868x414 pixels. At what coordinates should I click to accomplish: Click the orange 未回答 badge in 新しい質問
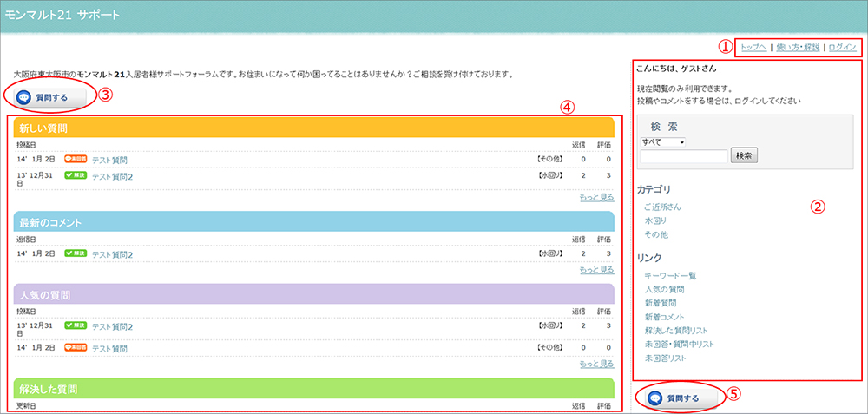[x=76, y=160]
